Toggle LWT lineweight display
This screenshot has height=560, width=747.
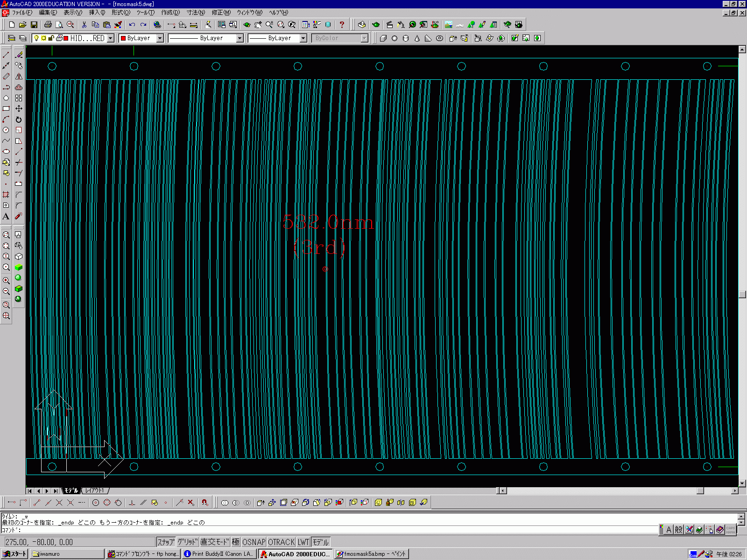click(x=303, y=542)
